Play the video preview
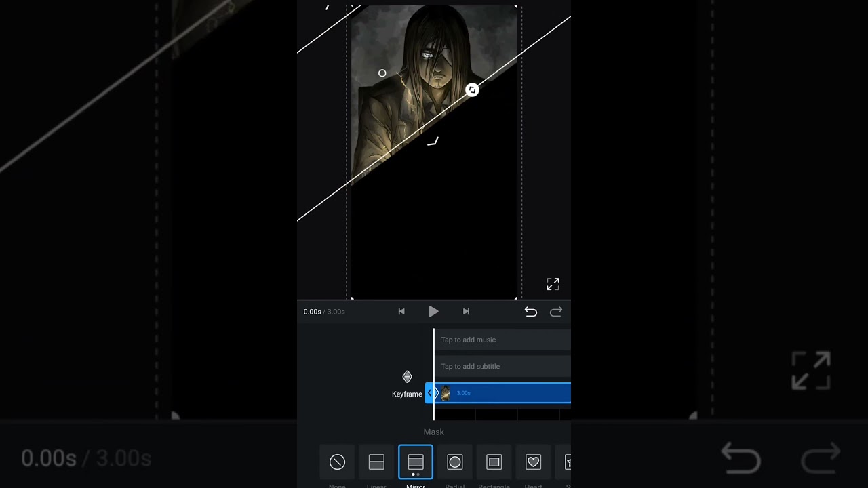 coord(433,312)
